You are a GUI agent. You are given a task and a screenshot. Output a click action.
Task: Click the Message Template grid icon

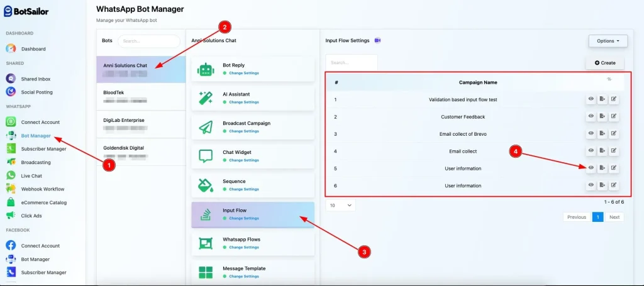206,272
